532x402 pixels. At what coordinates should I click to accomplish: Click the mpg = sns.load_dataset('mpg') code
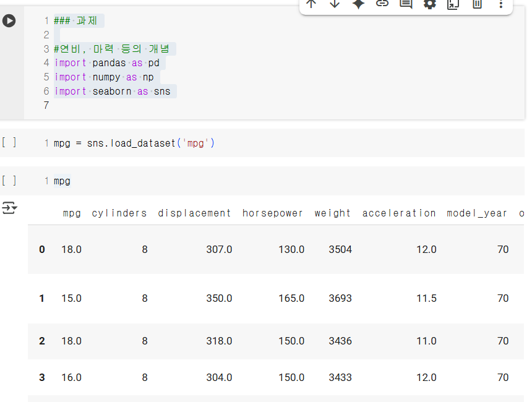point(134,143)
